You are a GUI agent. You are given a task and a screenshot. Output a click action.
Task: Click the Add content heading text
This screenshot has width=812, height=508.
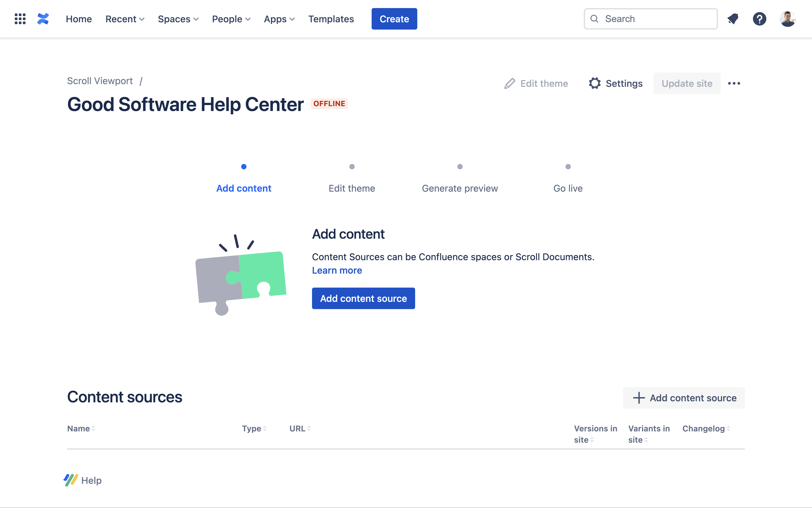[x=348, y=234]
